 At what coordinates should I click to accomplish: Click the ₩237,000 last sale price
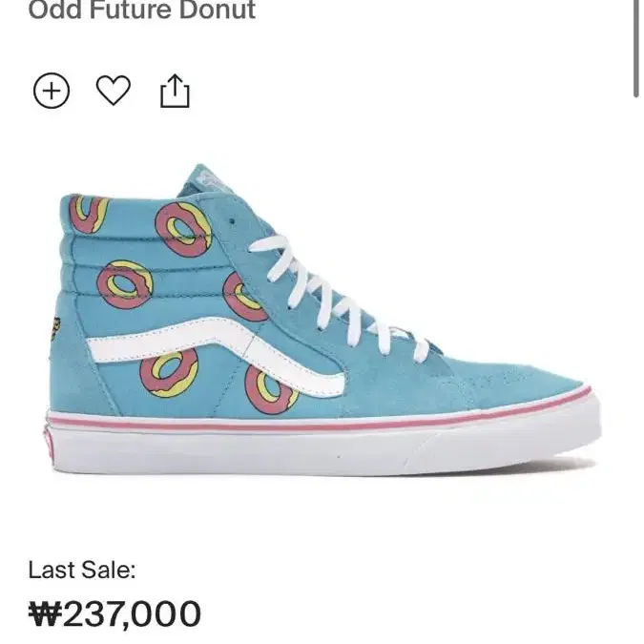[x=114, y=613]
